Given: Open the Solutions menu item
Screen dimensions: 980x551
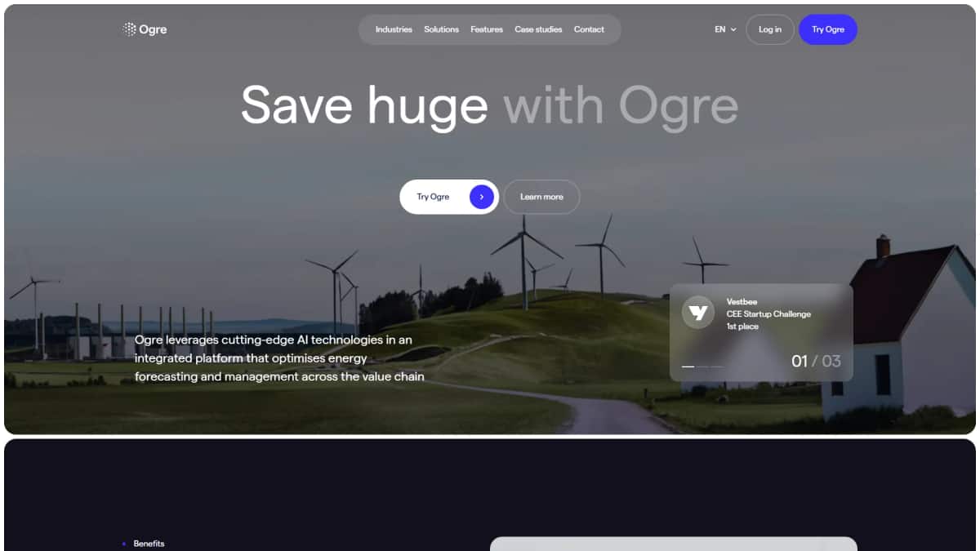Looking at the screenshot, I should tap(441, 29).
